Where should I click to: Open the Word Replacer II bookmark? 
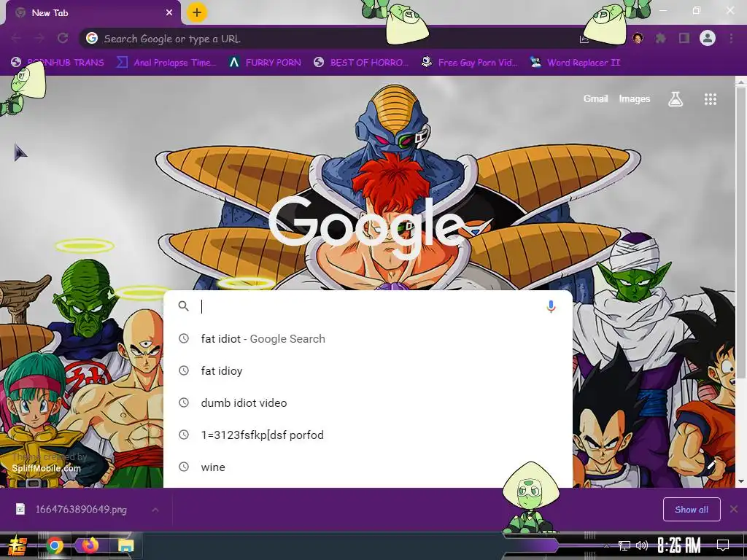(x=575, y=63)
